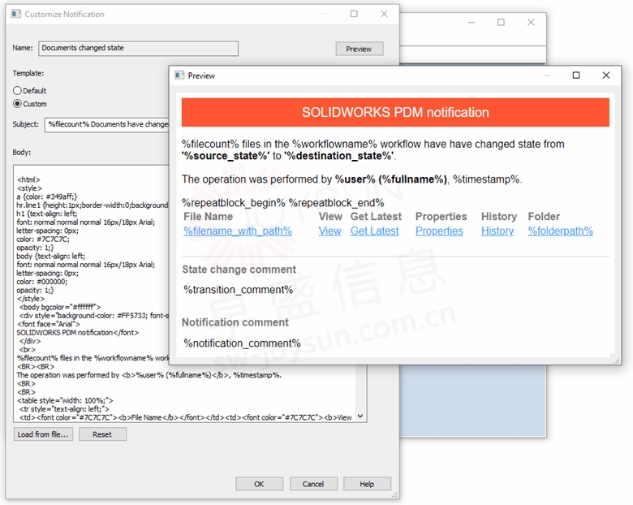
Task: Click the Customize Notification window title icon
Action: [16, 14]
